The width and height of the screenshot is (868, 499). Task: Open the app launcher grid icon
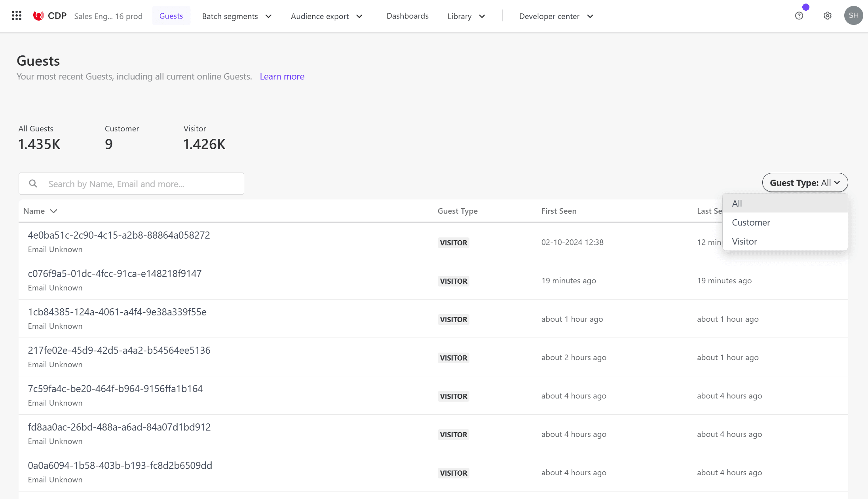(17, 16)
